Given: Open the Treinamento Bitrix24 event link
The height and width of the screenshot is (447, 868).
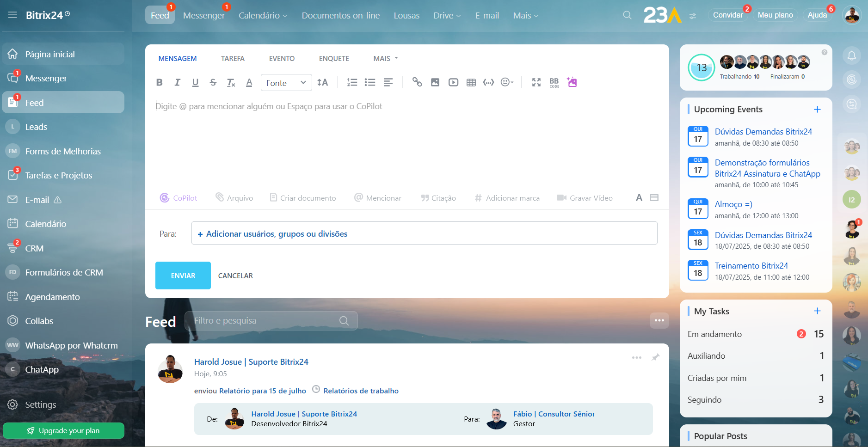Looking at the screenshot, I should 751,266.
